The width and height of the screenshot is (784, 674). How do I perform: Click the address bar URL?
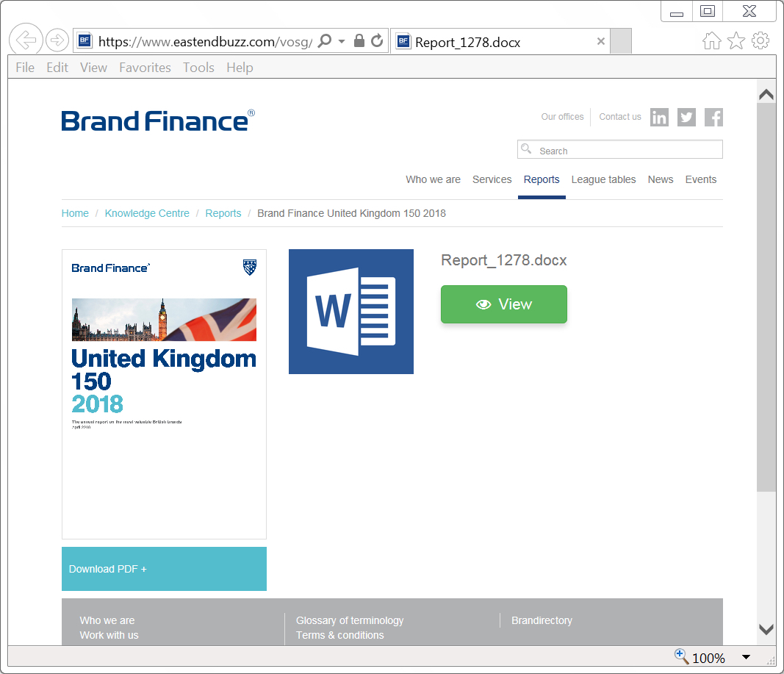pos(205,41)
